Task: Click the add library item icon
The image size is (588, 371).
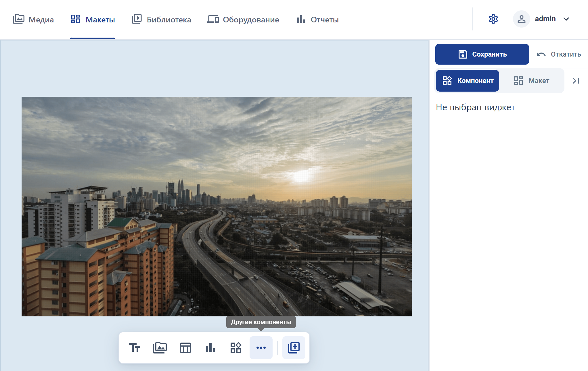Action: (294, 348)
